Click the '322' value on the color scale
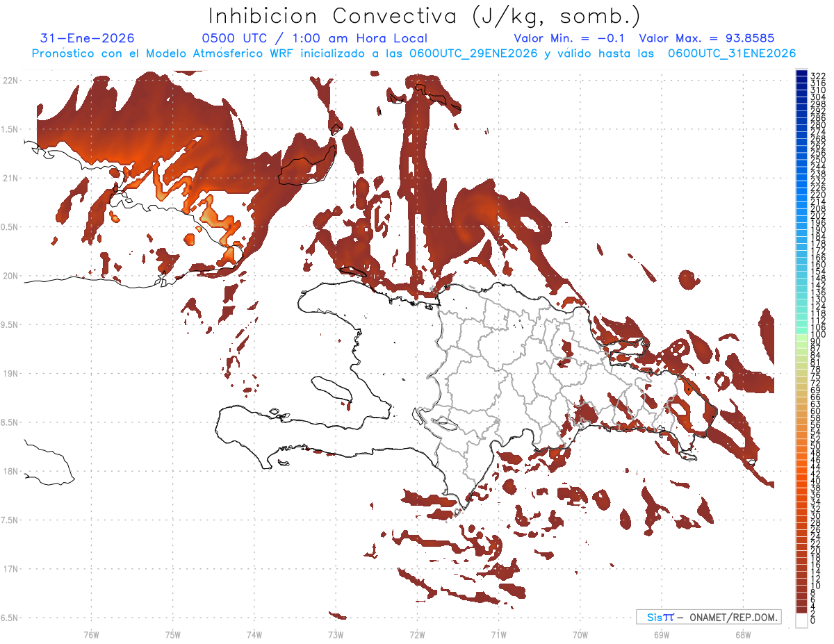 coord(818,76)
